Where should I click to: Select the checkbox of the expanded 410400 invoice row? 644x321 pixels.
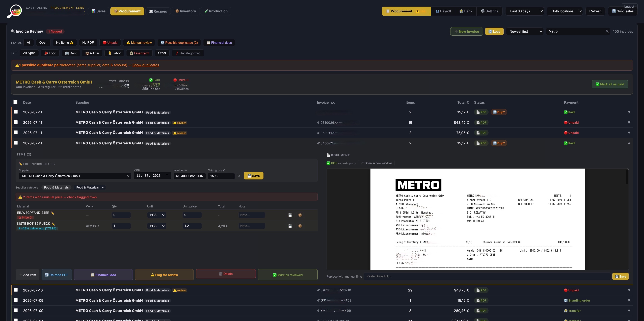tap(16, 143)
